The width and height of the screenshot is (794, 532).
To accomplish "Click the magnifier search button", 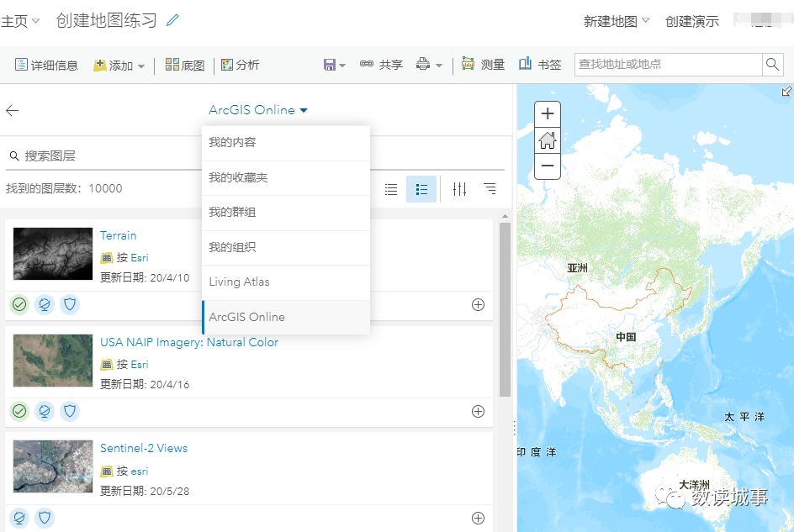I will (773, 65).
